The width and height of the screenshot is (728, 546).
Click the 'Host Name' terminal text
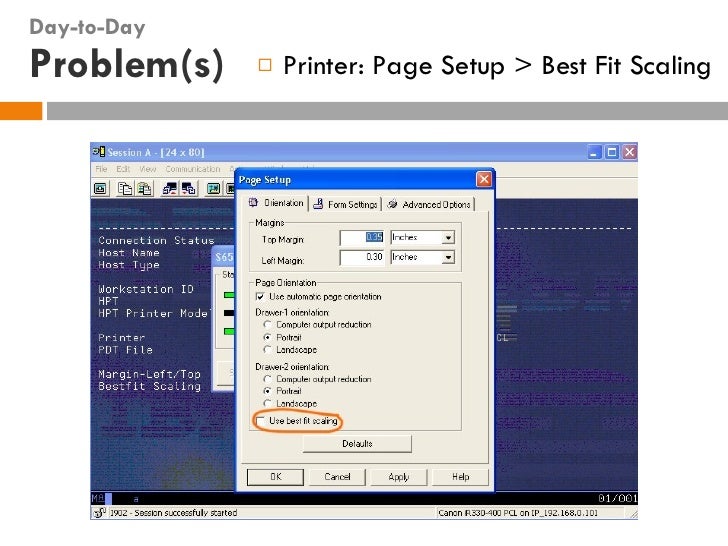point(129,253)
